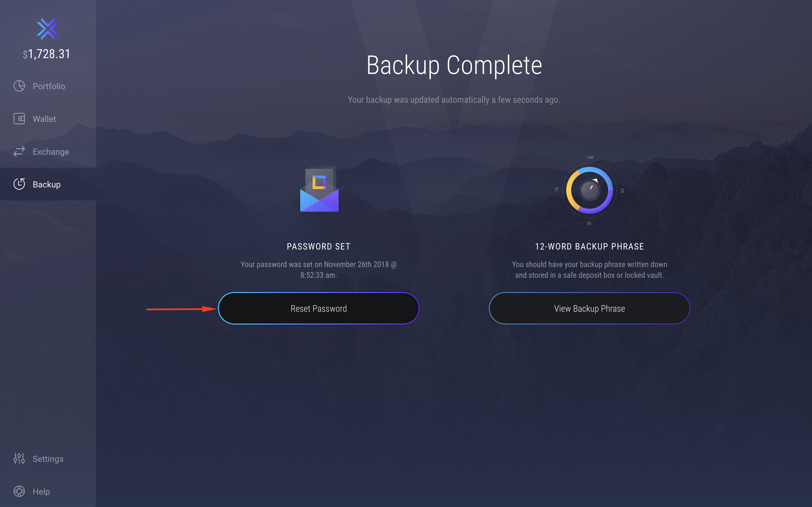Open the Help menu label

pyautogui.click(x=41, y=491)
